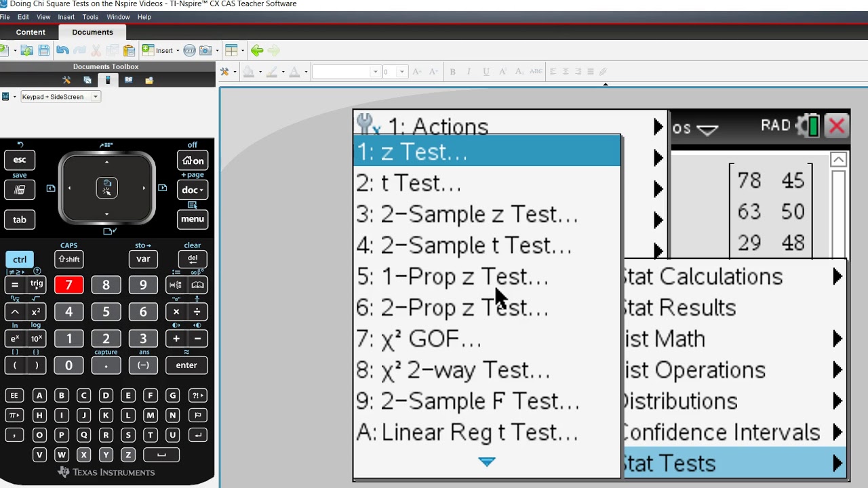Click the del key on the keypad
This screenshot has height=488, width=868.
pos(192,259)
